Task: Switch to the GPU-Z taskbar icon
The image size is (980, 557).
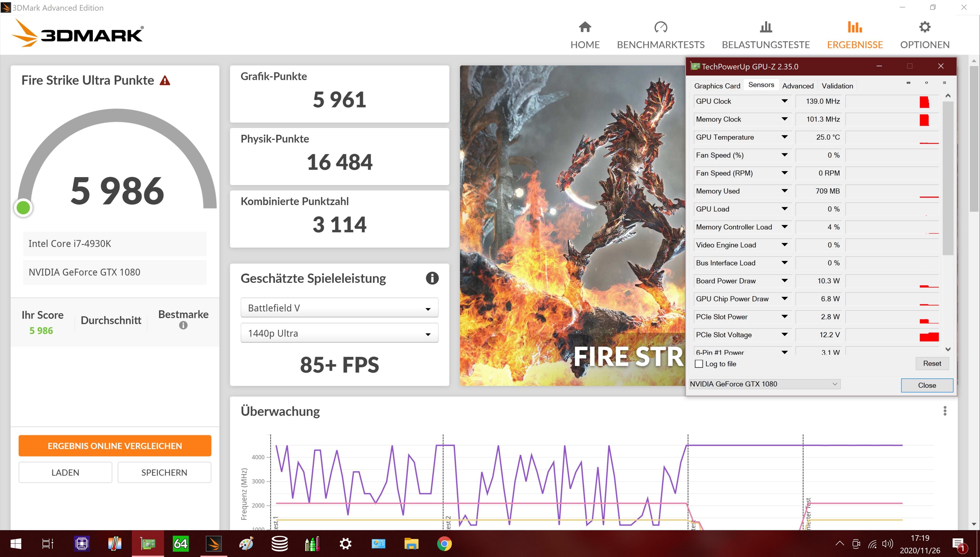Action: pos(148,544)
